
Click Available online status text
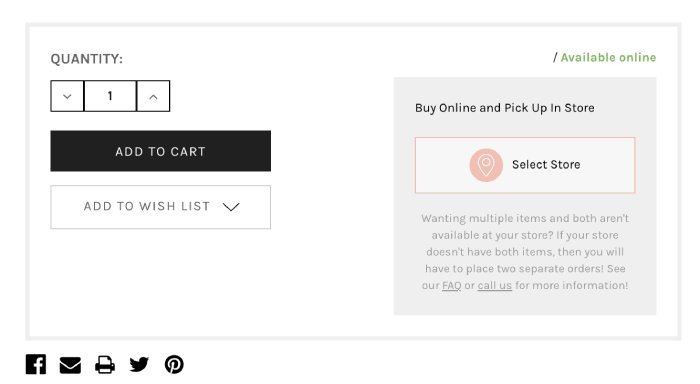tap(608, 58)
